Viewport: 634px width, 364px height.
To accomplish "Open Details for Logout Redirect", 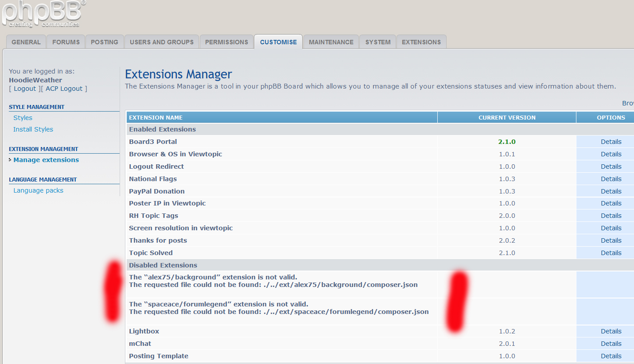I will coord(611,167).
